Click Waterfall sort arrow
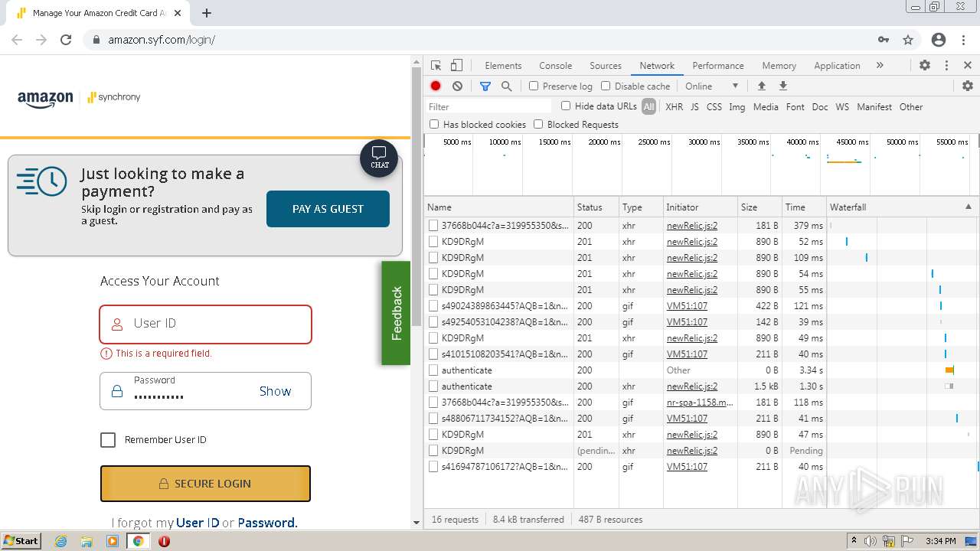Screen dimensions: 980x551 (x=968, y=207)
